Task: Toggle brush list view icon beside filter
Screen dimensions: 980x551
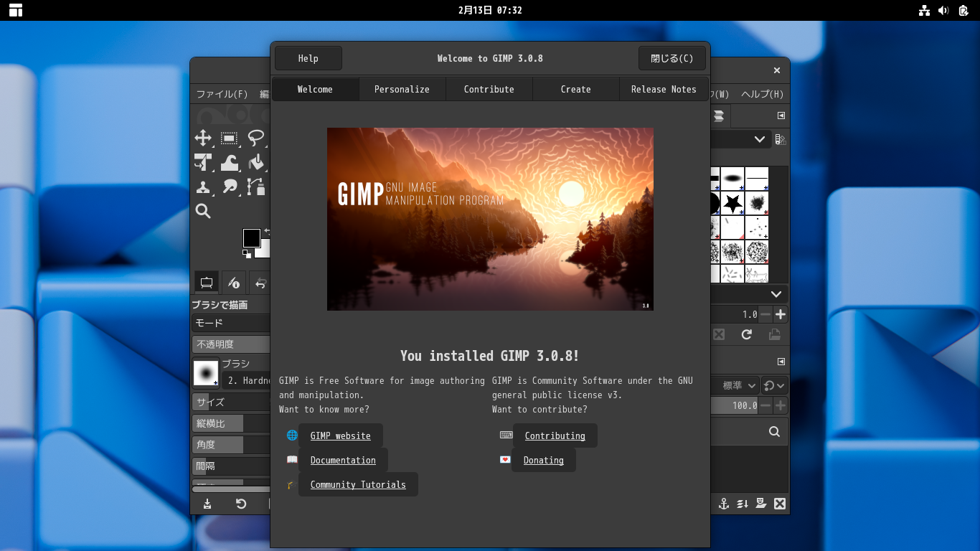Action: tap(781, 139)
